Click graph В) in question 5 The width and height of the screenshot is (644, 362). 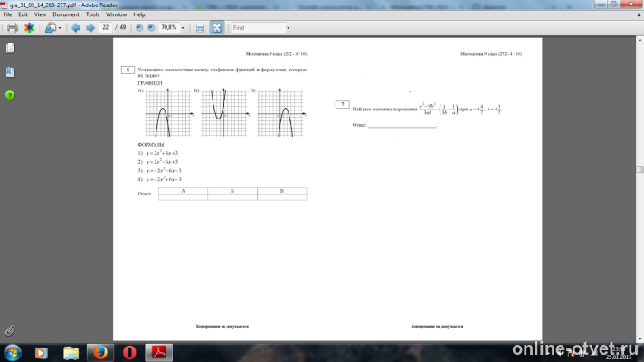point(280,113)
